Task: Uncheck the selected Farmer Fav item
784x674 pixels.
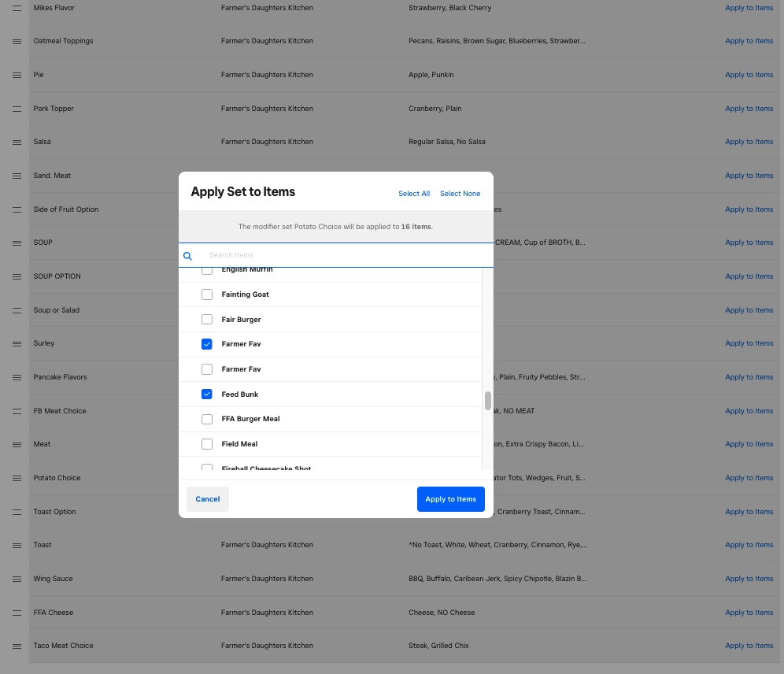Action: [x=207, y=344]
